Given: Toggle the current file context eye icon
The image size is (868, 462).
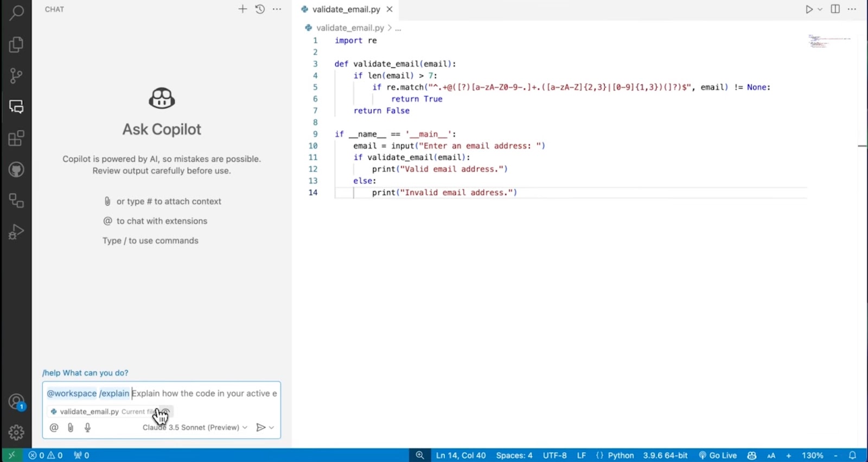Looking at the screenshot, I should (x=165, y=412).
